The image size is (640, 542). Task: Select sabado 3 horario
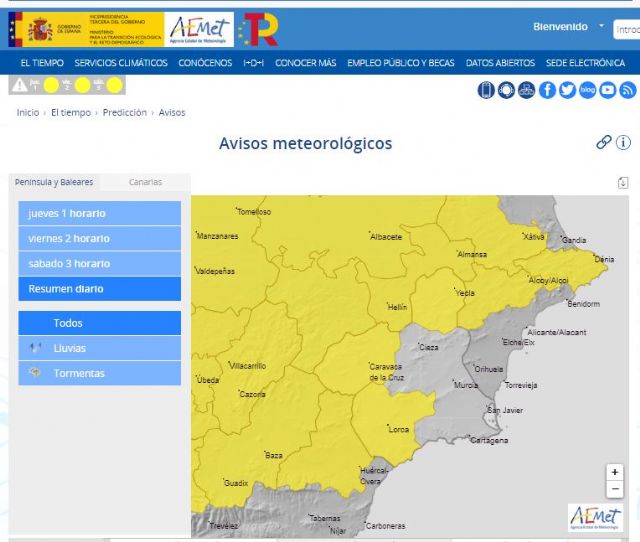click(x=100, y=264)
